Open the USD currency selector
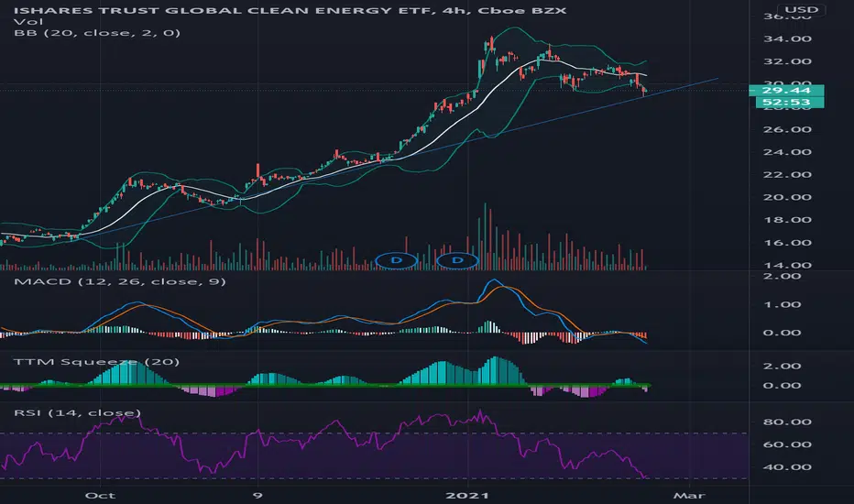 (802, 10)
